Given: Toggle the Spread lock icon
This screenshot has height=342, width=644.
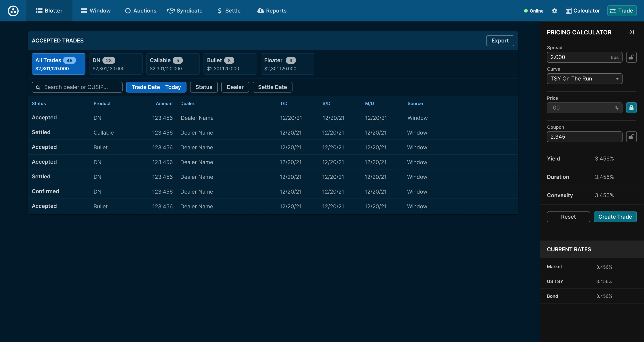Looking at the screenshot, I should click(631, 57).
